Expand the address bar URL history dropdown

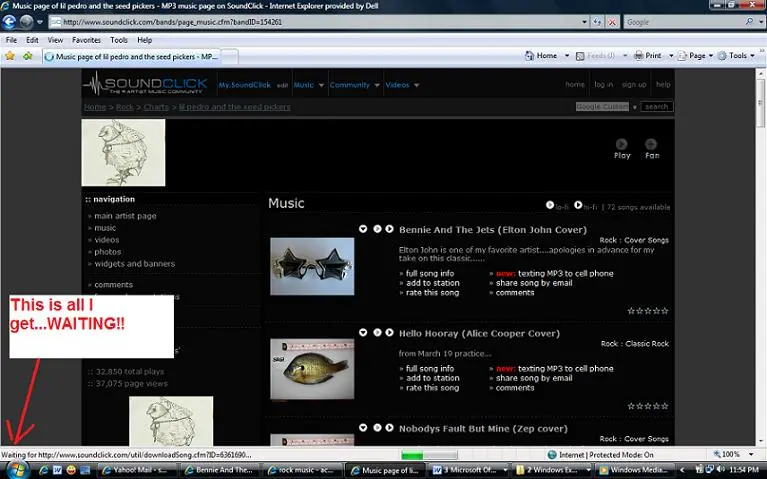584,22
